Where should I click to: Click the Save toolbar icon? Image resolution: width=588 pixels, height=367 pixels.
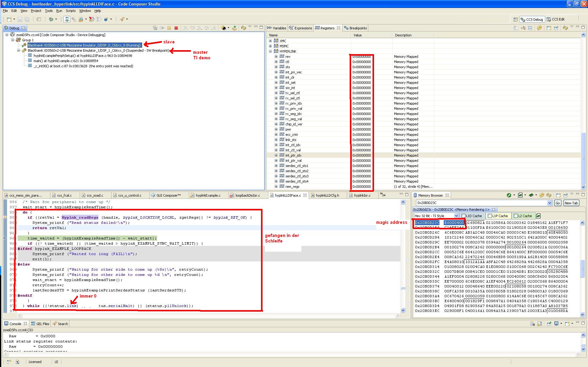pyautogui.click(x=20, y=19)
